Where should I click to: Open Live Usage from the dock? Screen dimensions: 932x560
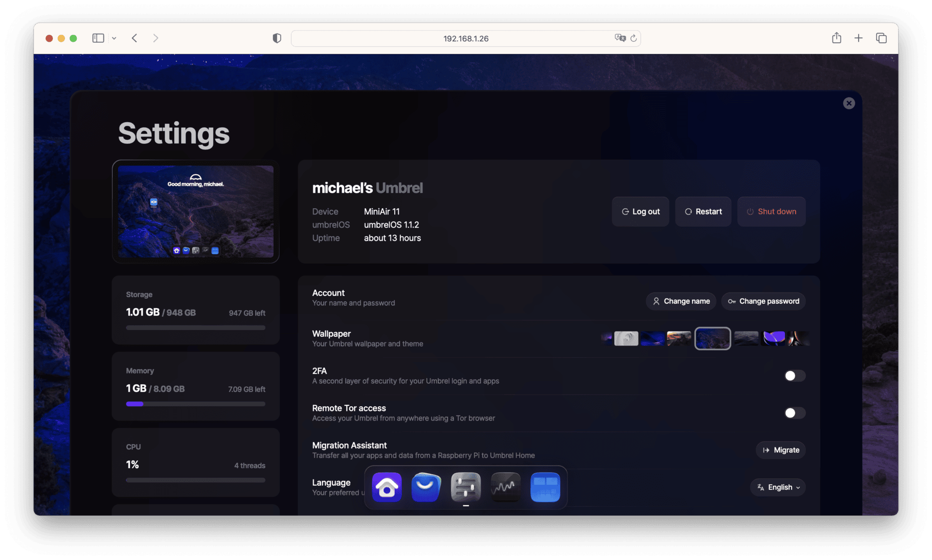coord(505,487)
